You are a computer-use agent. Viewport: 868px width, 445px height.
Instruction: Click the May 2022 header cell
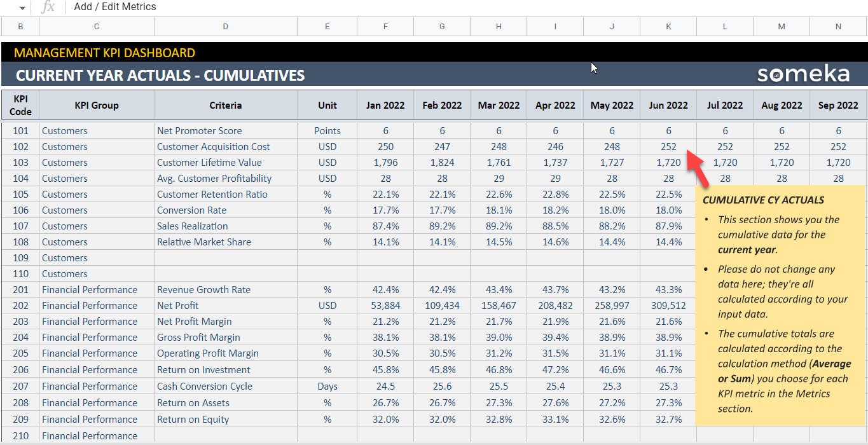pyautogui.click(x=612, y=105)
